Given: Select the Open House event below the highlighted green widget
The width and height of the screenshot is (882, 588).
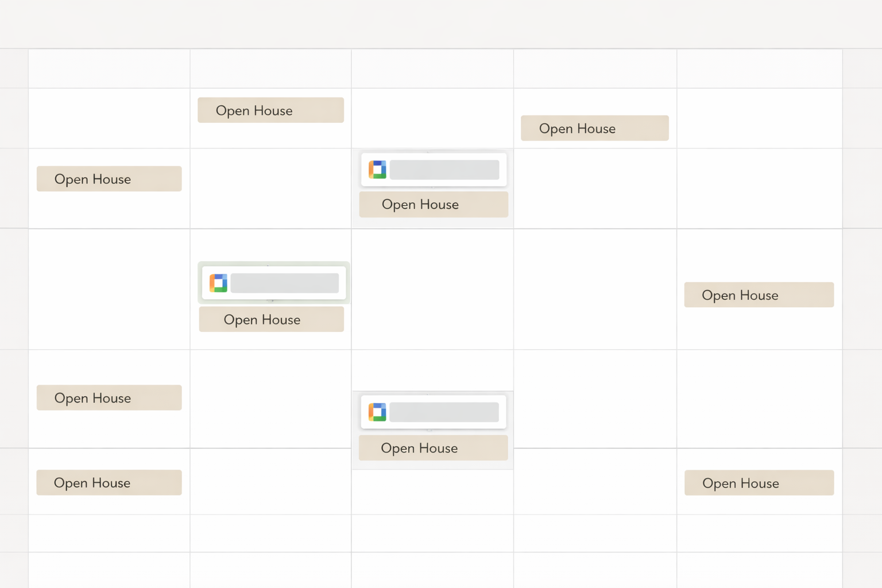Looking at the screenshot, I should pos(271,319).
